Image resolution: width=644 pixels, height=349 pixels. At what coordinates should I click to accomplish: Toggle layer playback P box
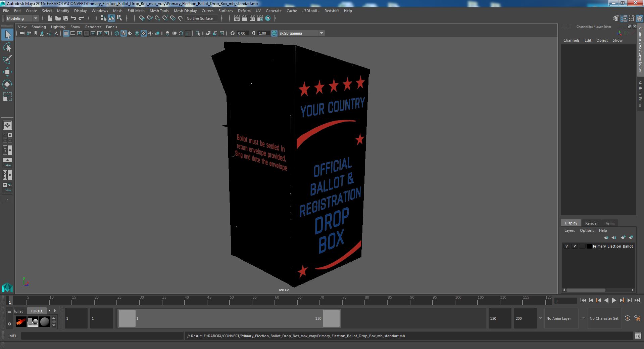(575, 246)
